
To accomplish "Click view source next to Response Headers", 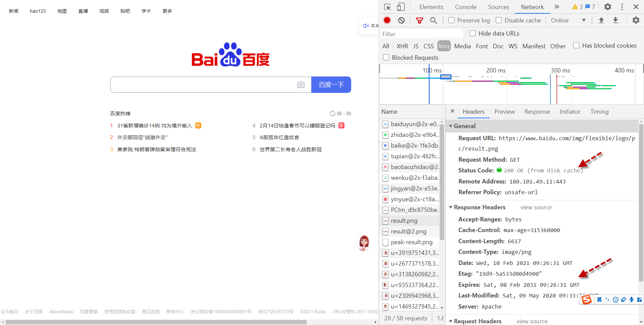I will [x=536, y=207].
